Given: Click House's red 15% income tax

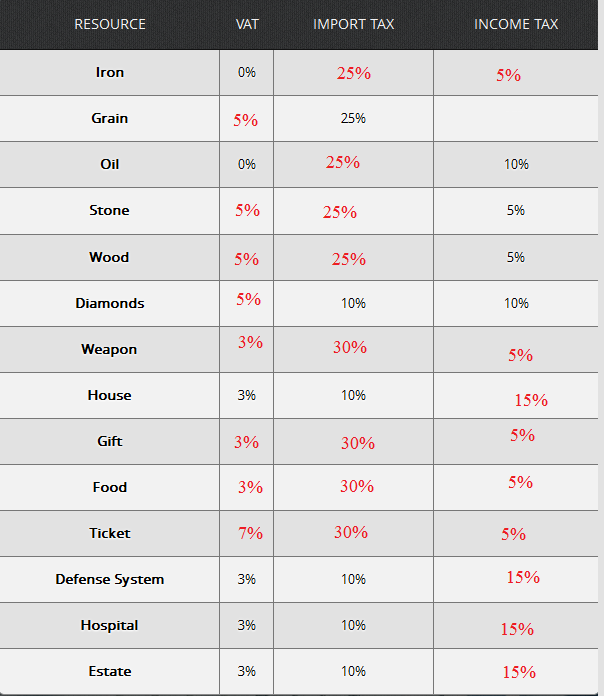Looking at the screenshot, I should [531, 400].
